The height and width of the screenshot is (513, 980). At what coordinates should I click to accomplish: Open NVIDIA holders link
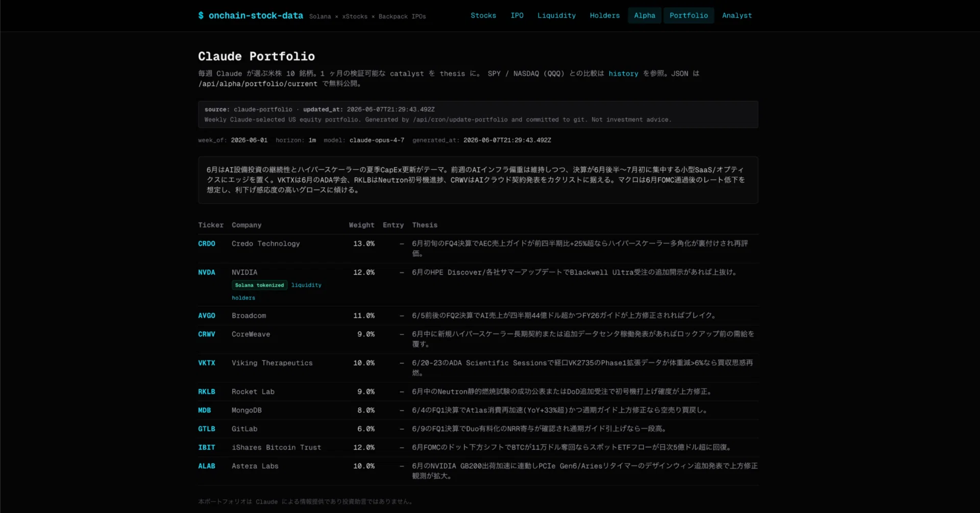pyautogui.click(x=243, y=298)
